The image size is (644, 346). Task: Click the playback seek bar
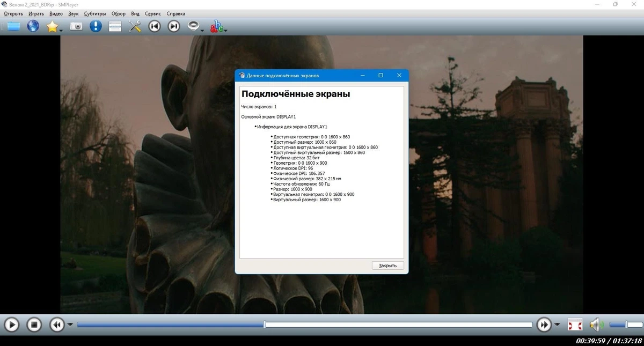click(x=304, y=325)
